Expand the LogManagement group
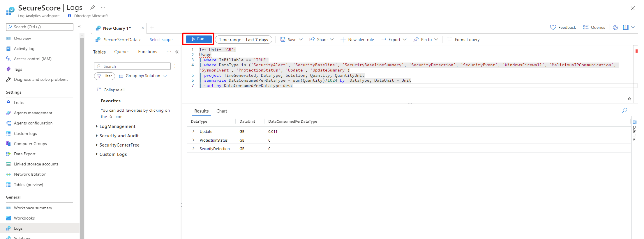 pyautogui.click(x=97, y=126)
